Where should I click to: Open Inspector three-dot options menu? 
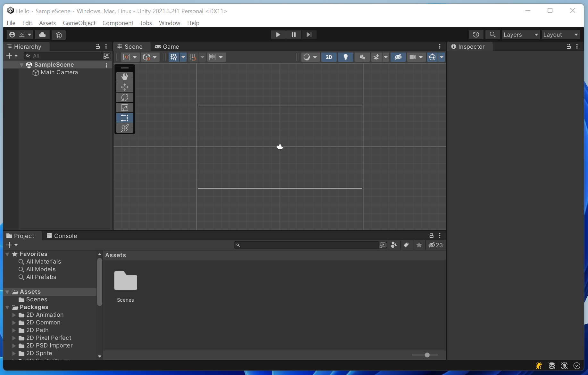pyautogui.click(x=577, y=46)
